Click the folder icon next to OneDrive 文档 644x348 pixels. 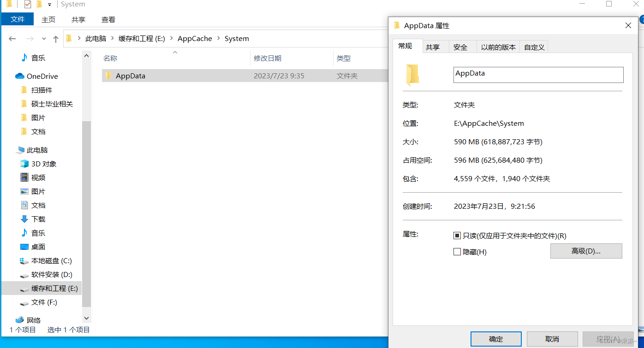click(24, 131)
